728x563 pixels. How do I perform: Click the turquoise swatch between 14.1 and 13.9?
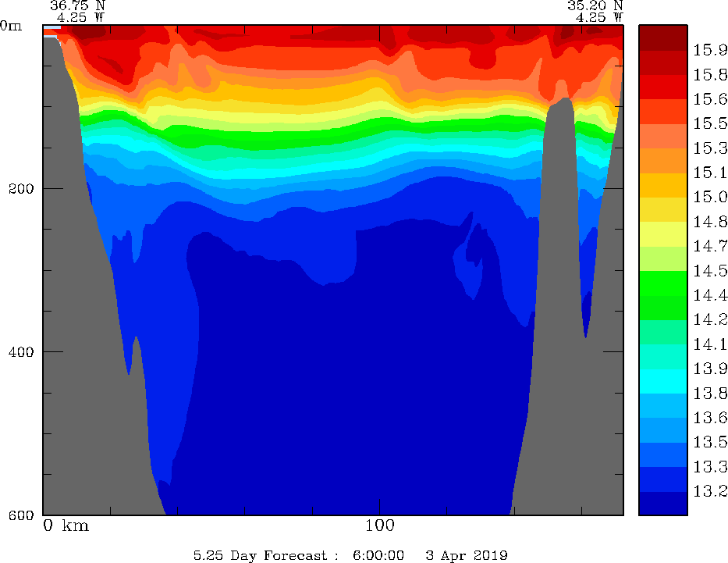(x=663, y=357)
